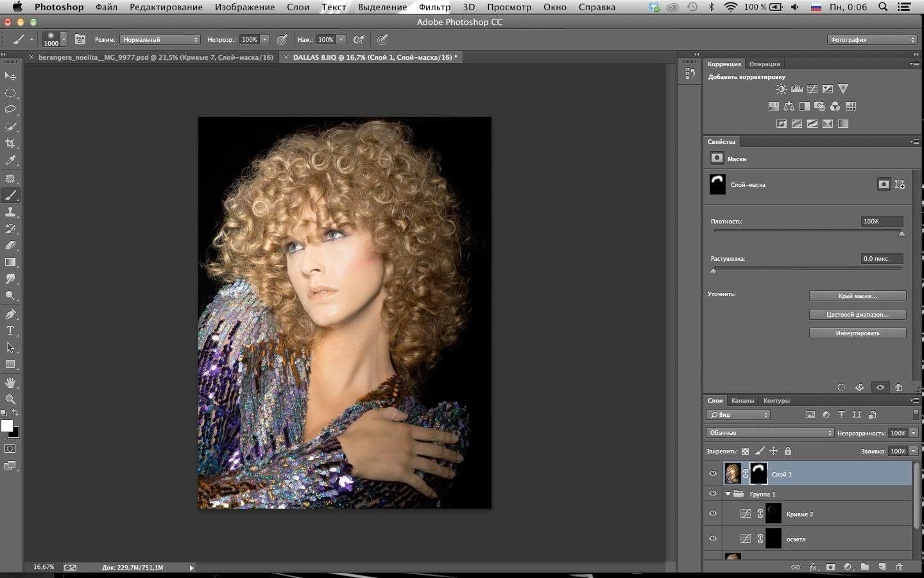924x578 pixels.
Task: Toggle lock all padlock icon
Action: point(788,451)
